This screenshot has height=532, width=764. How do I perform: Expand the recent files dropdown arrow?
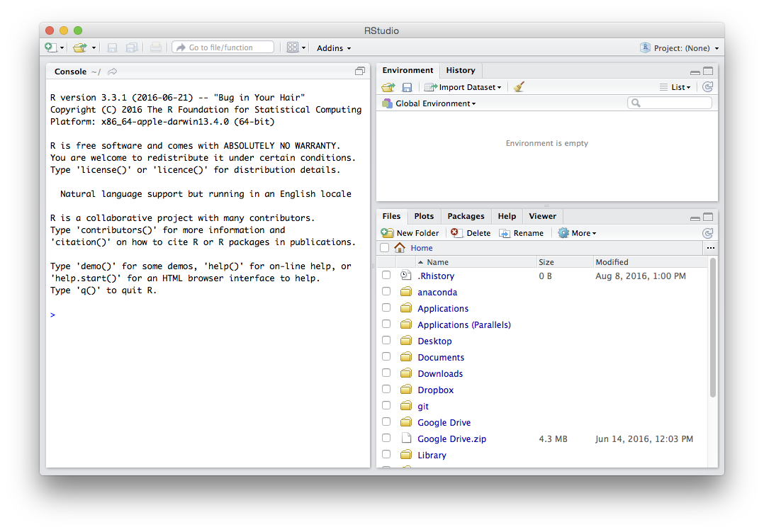pos(94,48)
